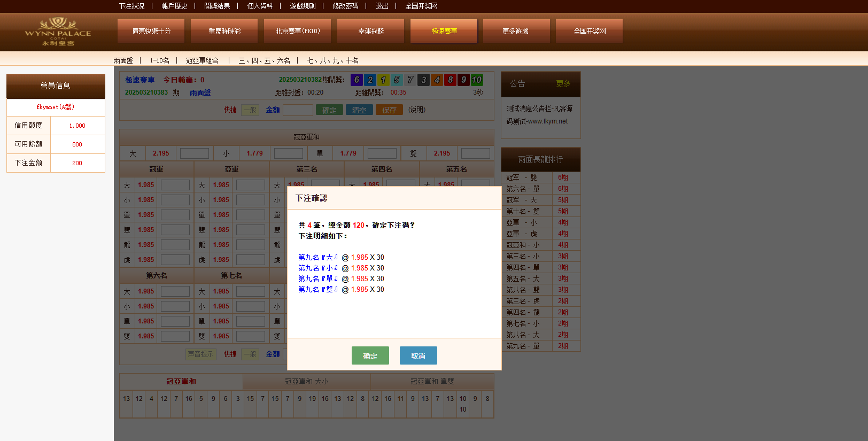Click the 金額 amount input field in the top bar
The image size is (868, 441).
pyautogui.click(x=298, y=110)
